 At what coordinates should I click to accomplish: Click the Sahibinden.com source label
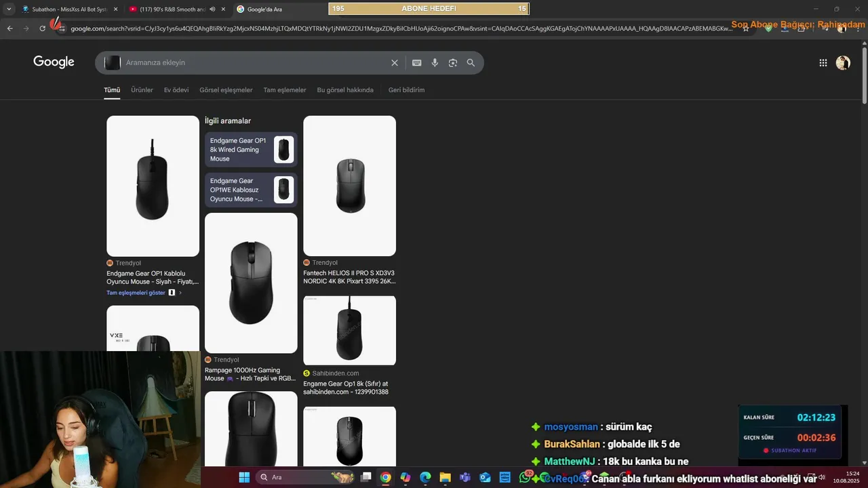point(336,373)
